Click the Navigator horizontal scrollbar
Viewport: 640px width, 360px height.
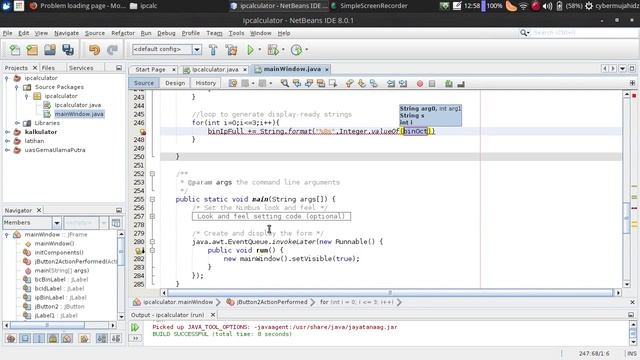coord(47,325)
